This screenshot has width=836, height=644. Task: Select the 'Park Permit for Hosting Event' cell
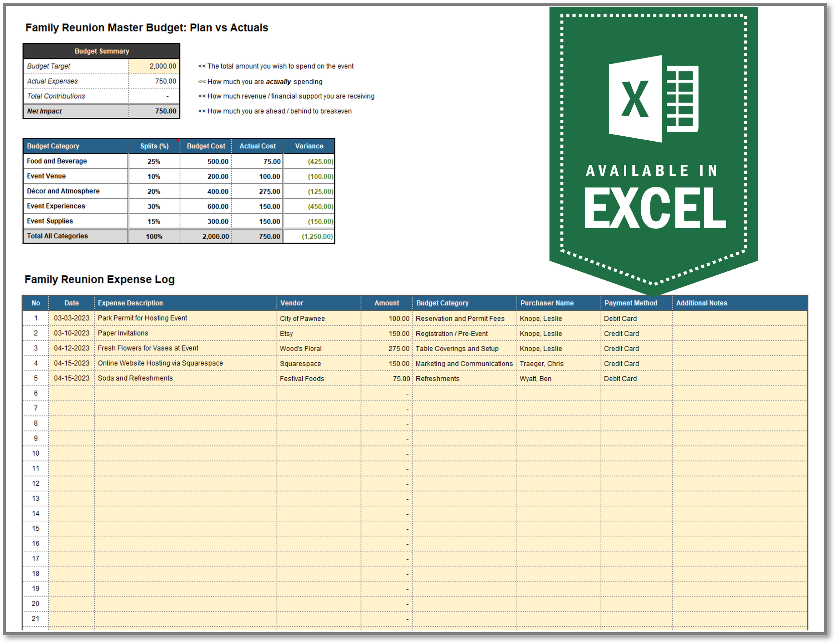pos(185,318)
